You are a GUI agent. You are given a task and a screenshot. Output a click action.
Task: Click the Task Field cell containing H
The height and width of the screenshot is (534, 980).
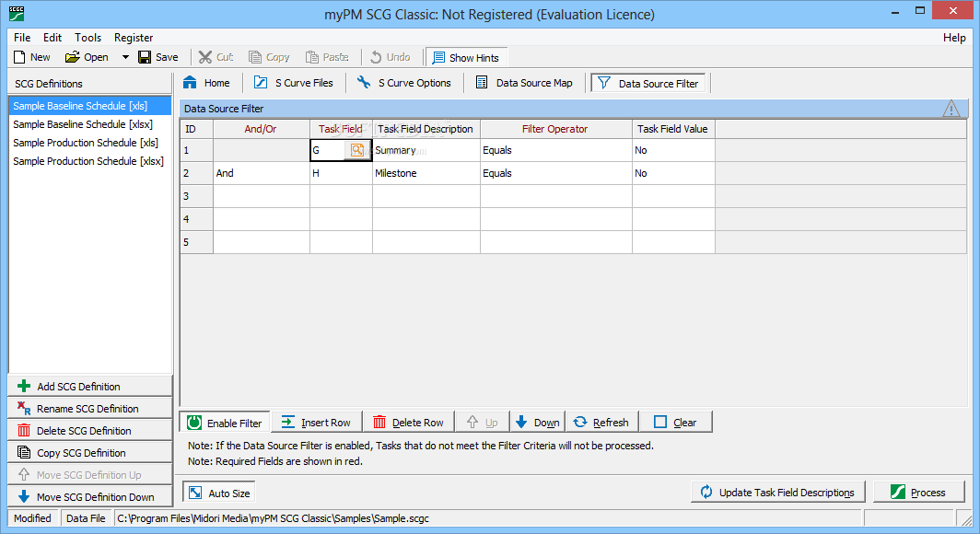[341, 173]
